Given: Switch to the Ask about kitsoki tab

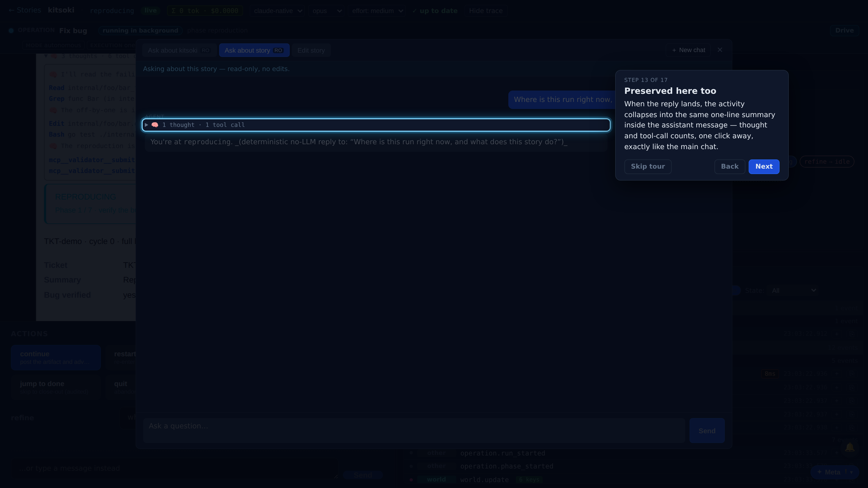Looking at the screenshot, I should (179, 50).
